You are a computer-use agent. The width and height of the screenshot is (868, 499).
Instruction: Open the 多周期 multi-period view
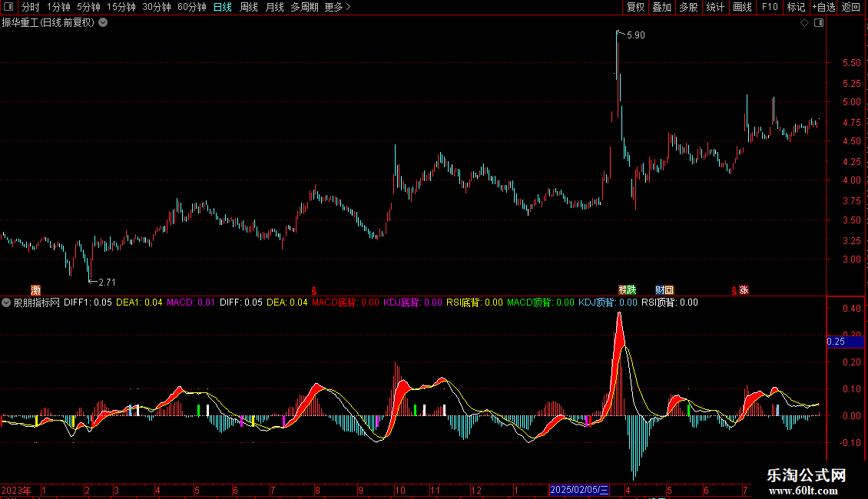pyautogui.click(x=304, y=7)
